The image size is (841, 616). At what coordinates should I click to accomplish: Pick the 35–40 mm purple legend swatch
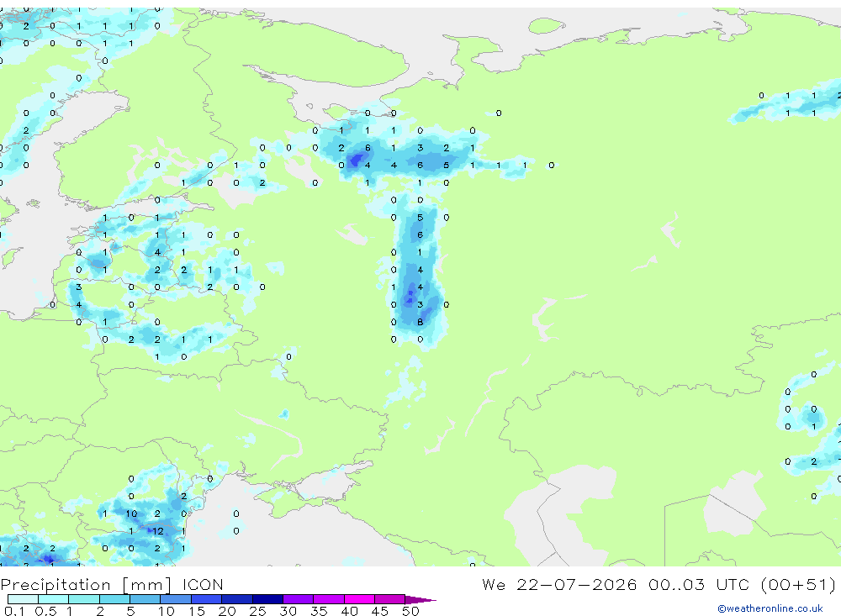click(329, 599)
